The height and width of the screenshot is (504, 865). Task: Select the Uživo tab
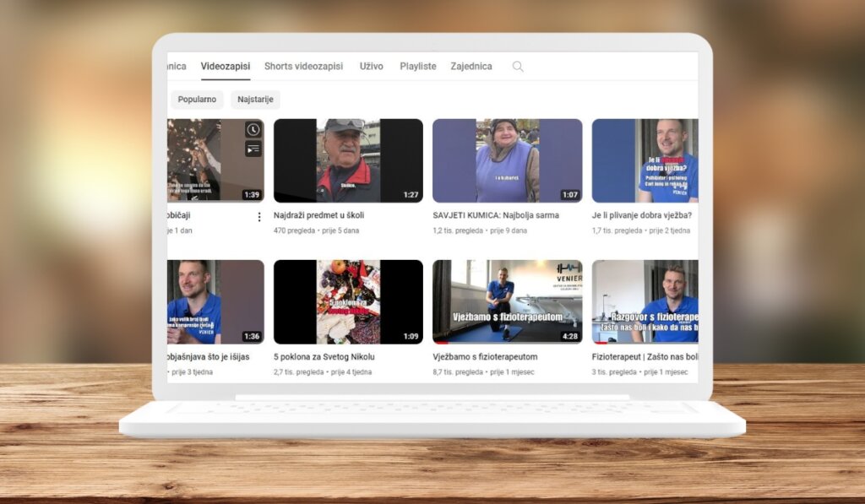pyautogui.click(x=372, y=66)
